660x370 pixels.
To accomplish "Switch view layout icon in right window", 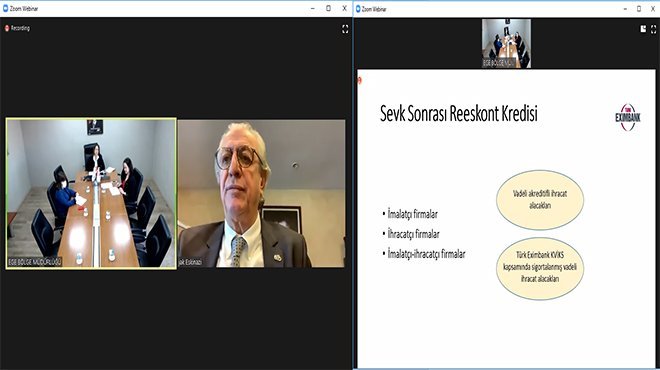I will click(643, 29).
